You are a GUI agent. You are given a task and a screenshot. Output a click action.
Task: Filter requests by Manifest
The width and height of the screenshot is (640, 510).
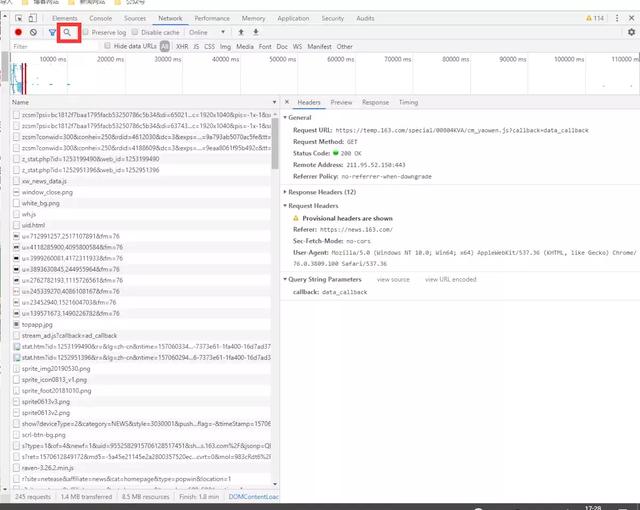point(319,47)
